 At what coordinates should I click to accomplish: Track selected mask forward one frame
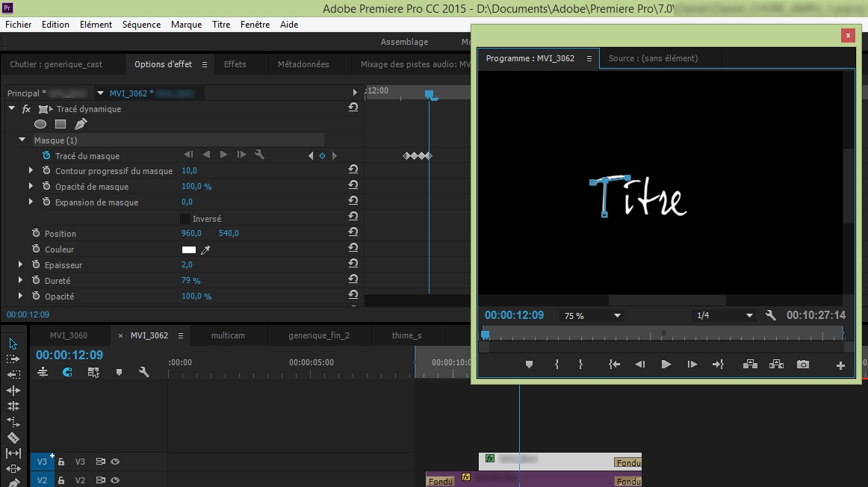click(x=241, y=155)
